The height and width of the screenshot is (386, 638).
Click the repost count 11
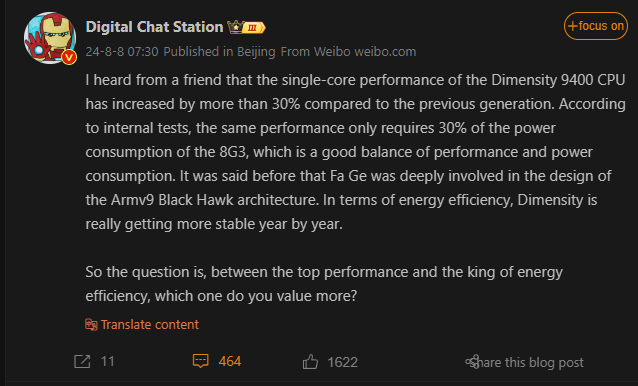click(107, 361)
